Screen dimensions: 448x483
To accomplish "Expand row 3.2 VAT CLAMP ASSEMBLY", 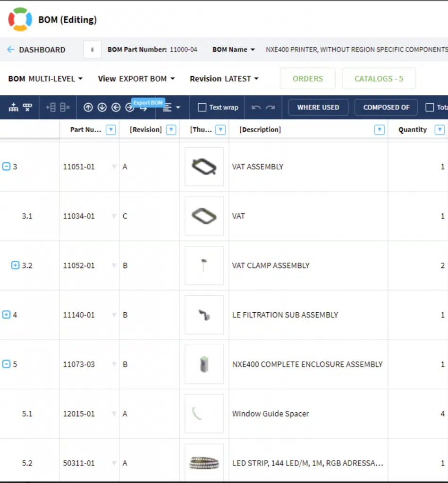I will point(15,265).
